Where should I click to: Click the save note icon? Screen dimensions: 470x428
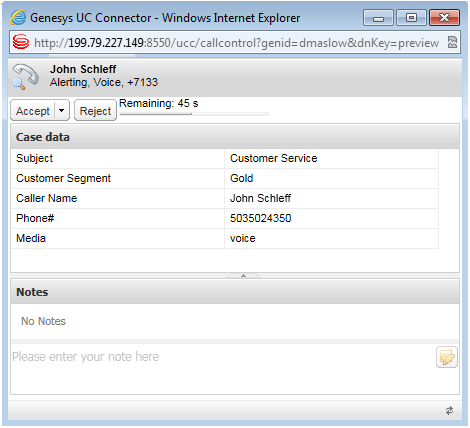tap(447, 357)
